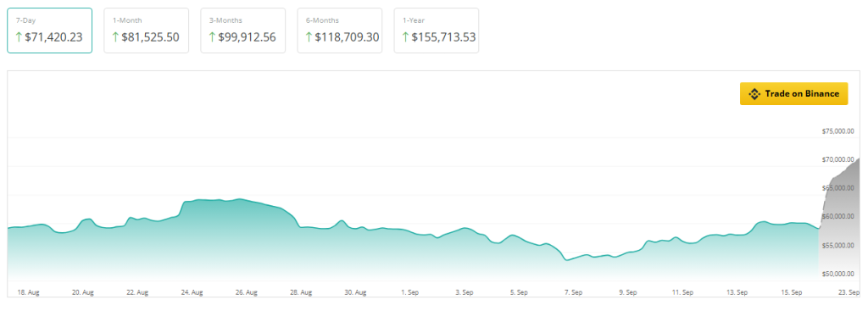Click the chart peak near 26. Aug
868x311 pixels.
pos(239,198)
